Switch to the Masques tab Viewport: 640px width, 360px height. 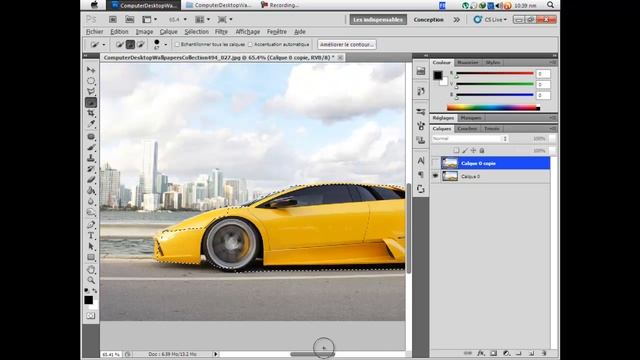pyautogui.click(x=471, y=118)
